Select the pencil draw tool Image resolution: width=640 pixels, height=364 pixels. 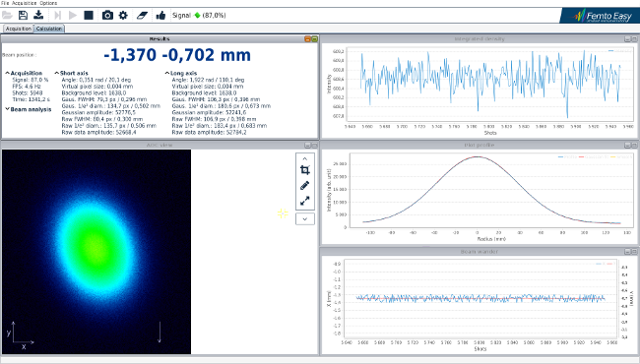(305, 186)
